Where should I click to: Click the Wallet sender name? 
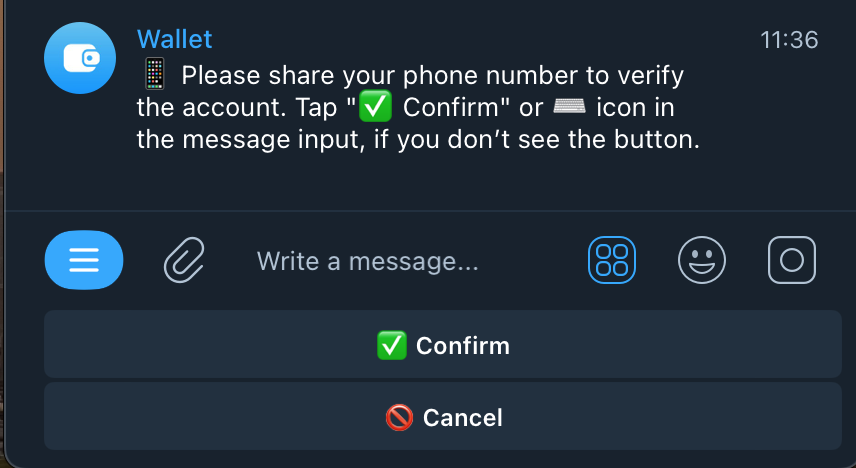click(174, 39)
